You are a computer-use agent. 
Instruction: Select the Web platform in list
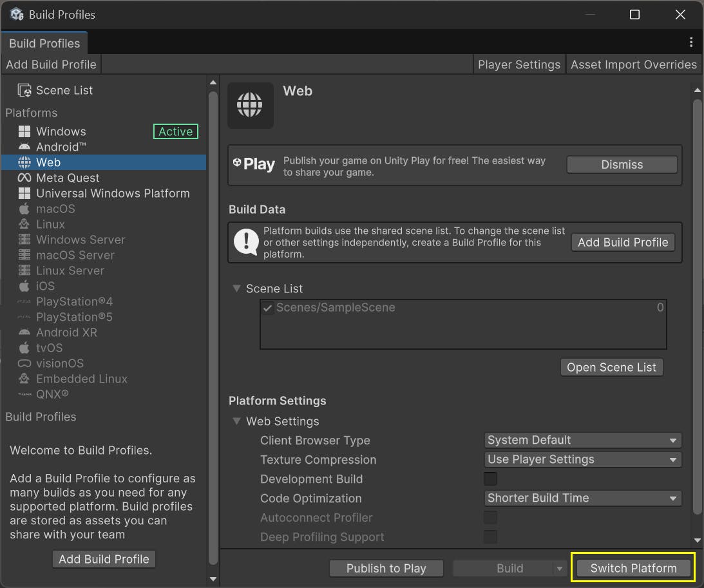(x=48, y=162)
